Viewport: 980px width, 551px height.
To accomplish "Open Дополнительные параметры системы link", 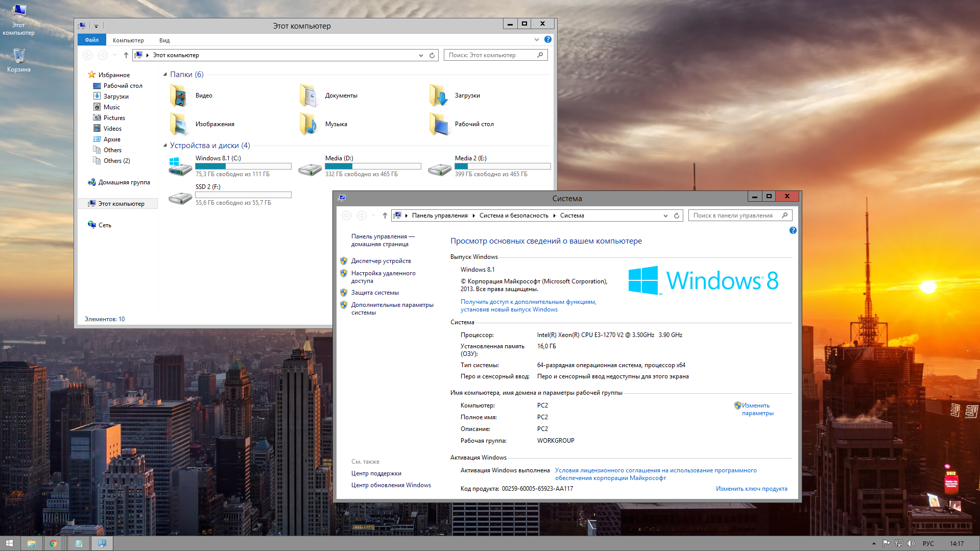I will coord(392,308).
